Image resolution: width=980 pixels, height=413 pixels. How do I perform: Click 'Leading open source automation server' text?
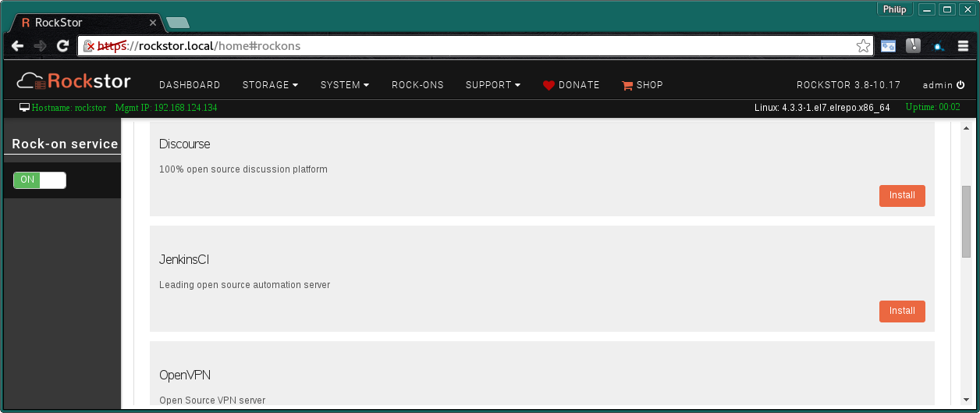pos(245,285)
